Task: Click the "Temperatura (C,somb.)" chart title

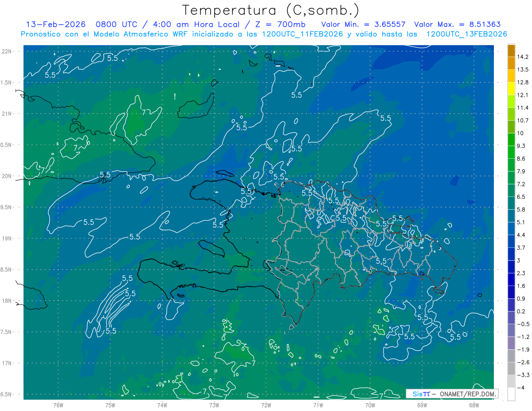Action: point(271,10)
